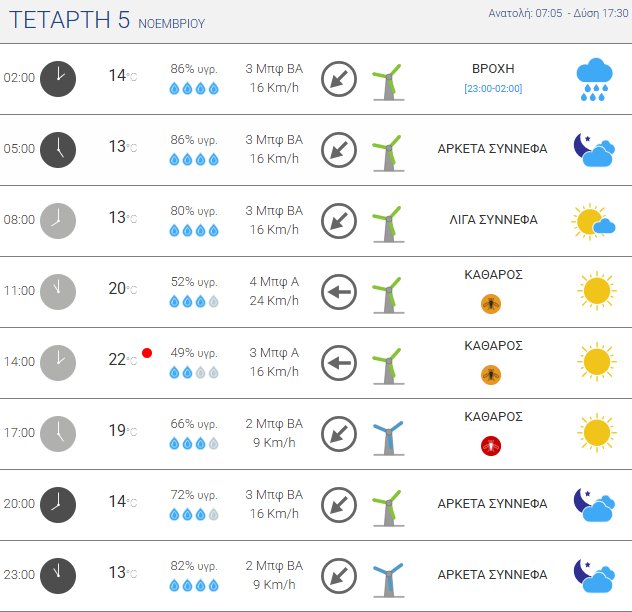Click the [23:00-02:00] rain time link

pos(493,89)
